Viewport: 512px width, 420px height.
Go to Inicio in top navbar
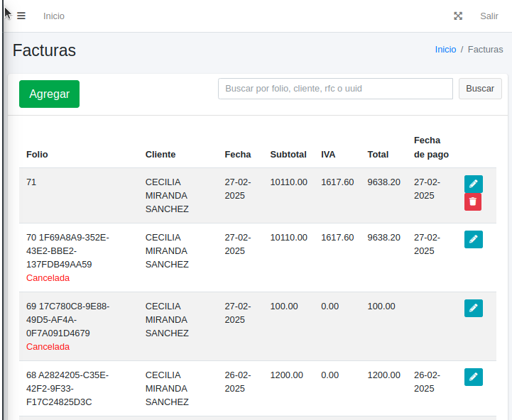click(x=54, y=16)
